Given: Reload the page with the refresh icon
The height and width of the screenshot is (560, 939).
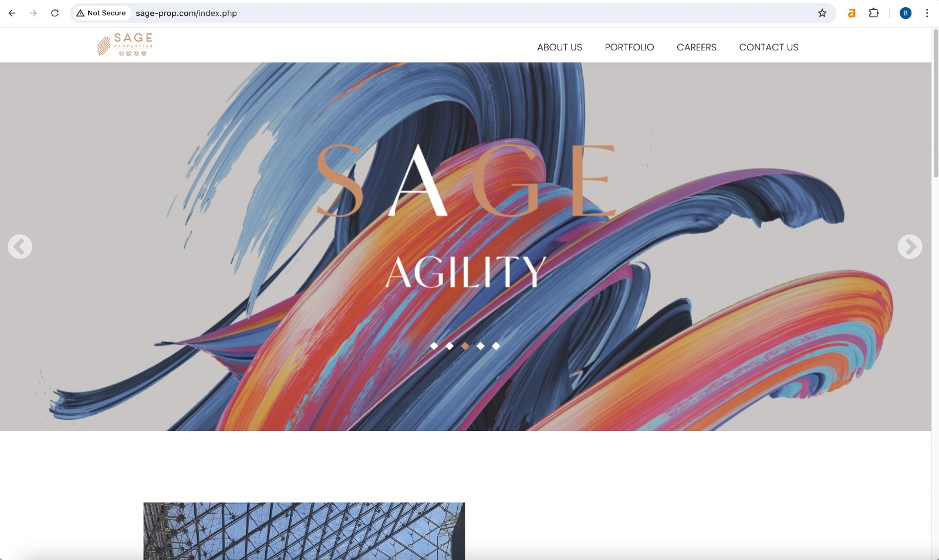Looking at the screenshot, I should point(55,13).
